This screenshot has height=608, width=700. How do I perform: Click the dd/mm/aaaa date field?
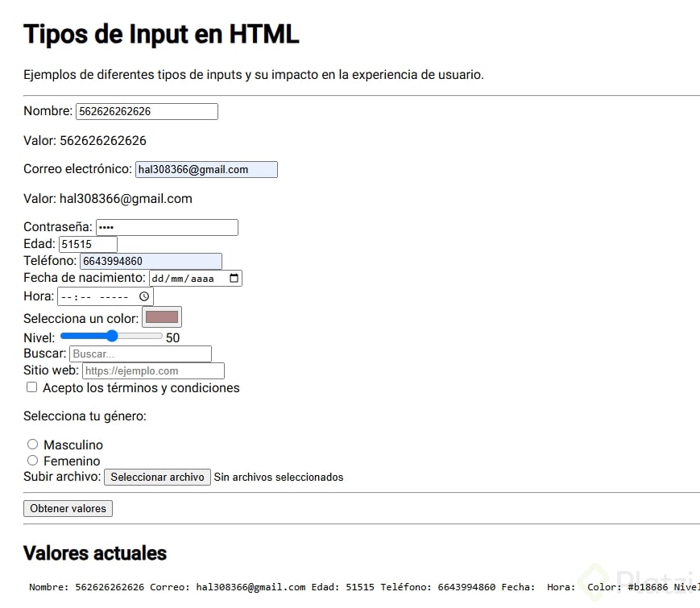196,278
